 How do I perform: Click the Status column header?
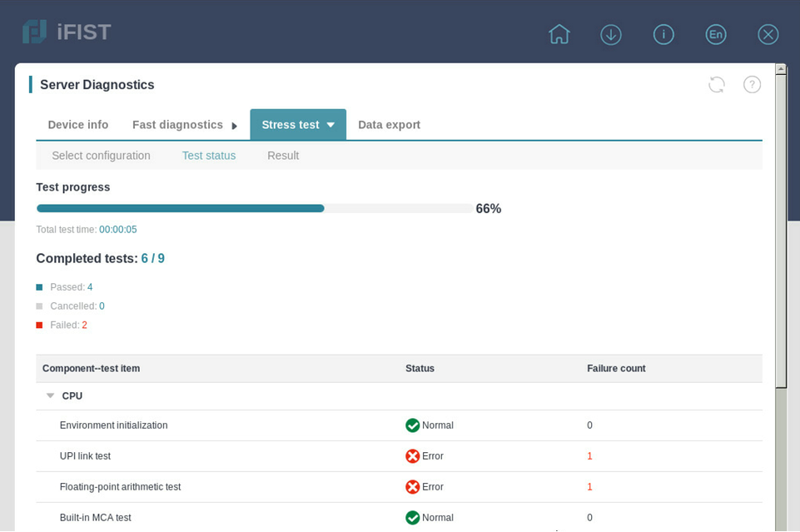click(420, 368)
